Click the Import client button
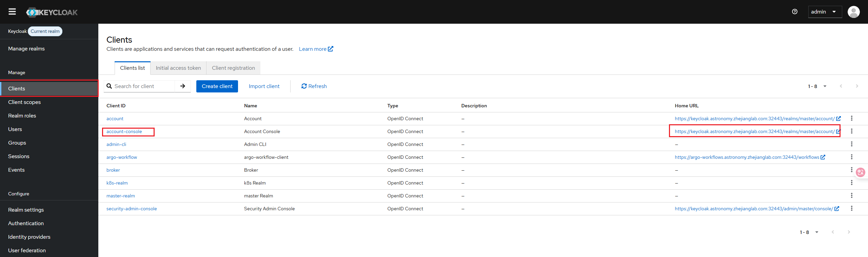Image resolution: width=868 pixels, height=257 pixels. pyautogui.click(x=264, y=86)
